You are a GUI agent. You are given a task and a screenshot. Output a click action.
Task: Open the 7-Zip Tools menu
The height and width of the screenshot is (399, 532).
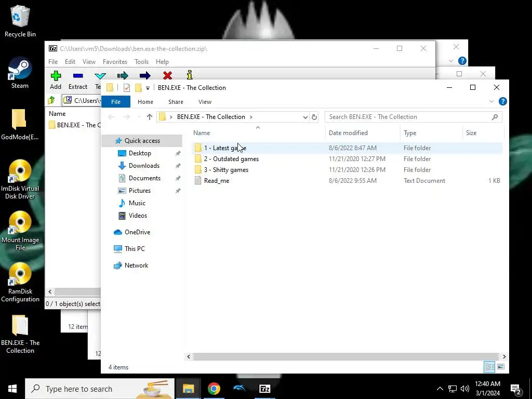[x=141, y=62]
